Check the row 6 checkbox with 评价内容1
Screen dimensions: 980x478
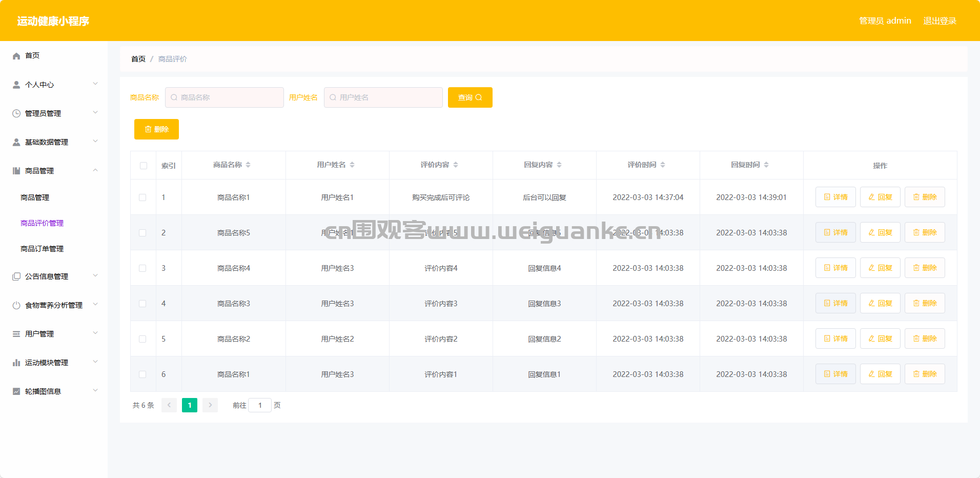[142, 374]
